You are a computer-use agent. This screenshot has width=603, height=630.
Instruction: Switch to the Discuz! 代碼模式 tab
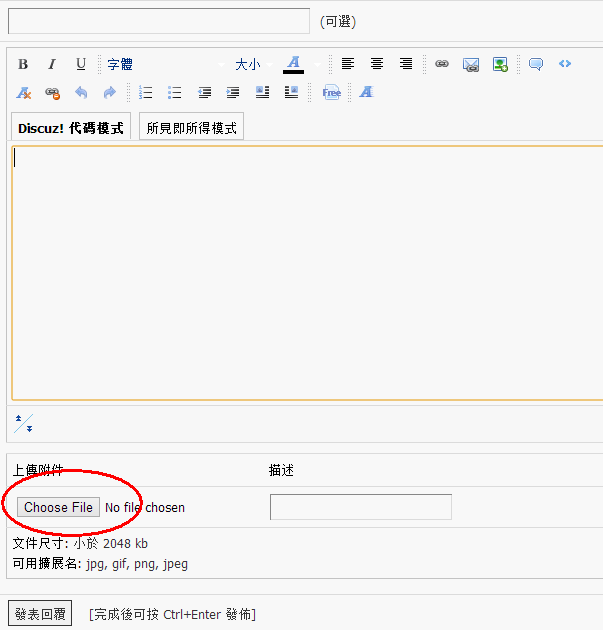71,128
